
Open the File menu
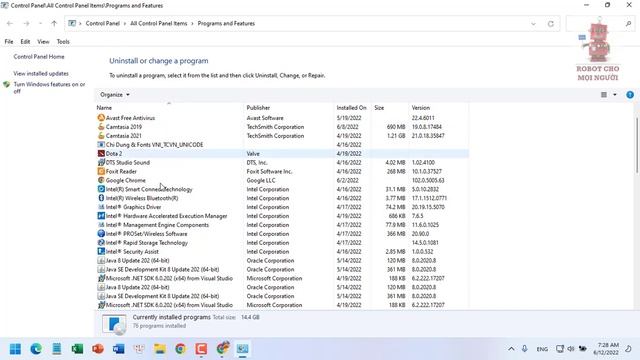[x=9, y=42]
